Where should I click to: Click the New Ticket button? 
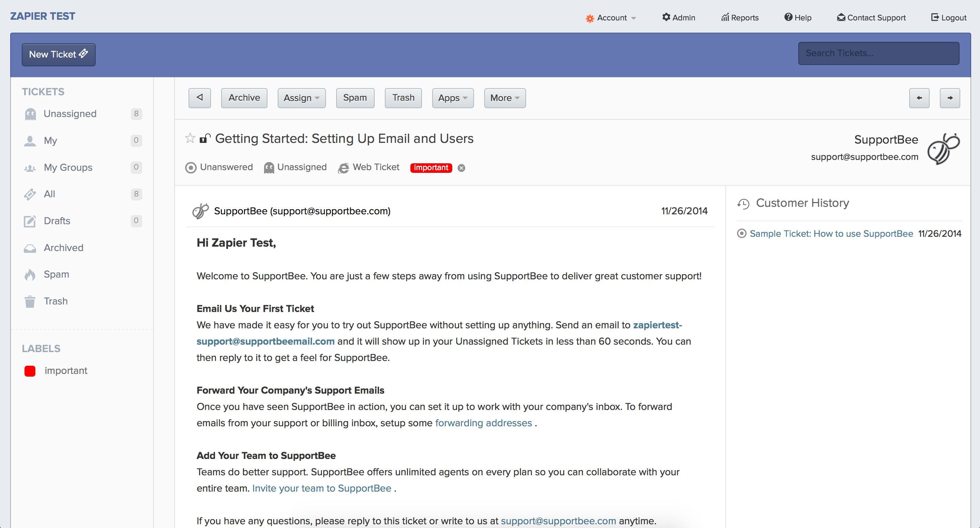(x=58, y=54)
